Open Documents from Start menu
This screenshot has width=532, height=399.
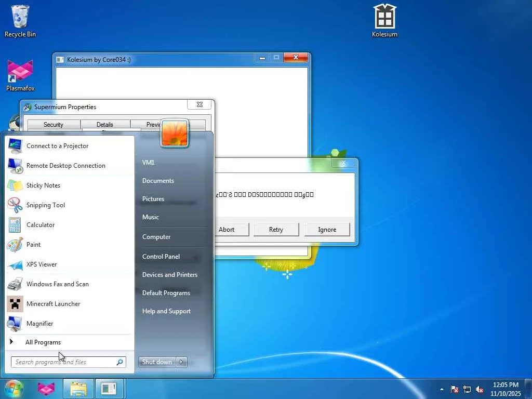click(x=158, y=181)
